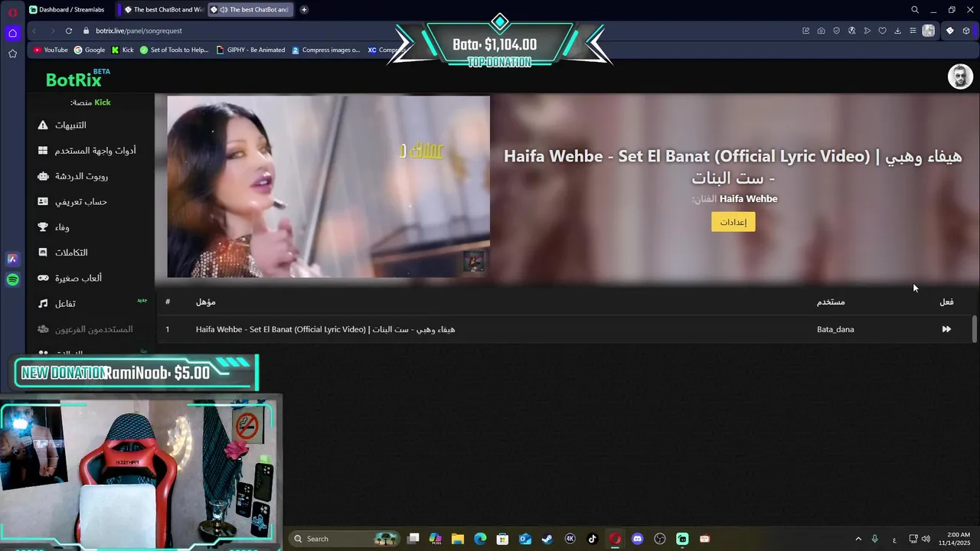This screenshot has width=980, height=551.
Task: Open the Google bookmark
Action: [x=90, y=50]
